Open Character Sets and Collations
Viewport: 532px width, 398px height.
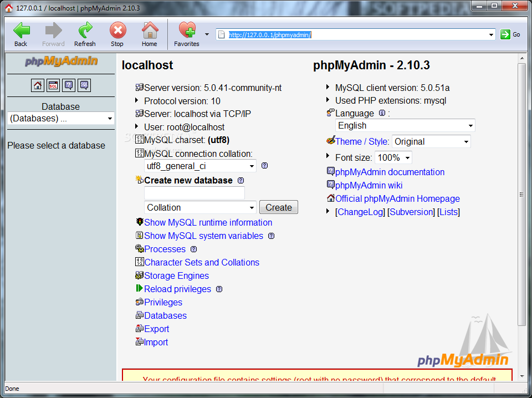[x=202, y=262]
